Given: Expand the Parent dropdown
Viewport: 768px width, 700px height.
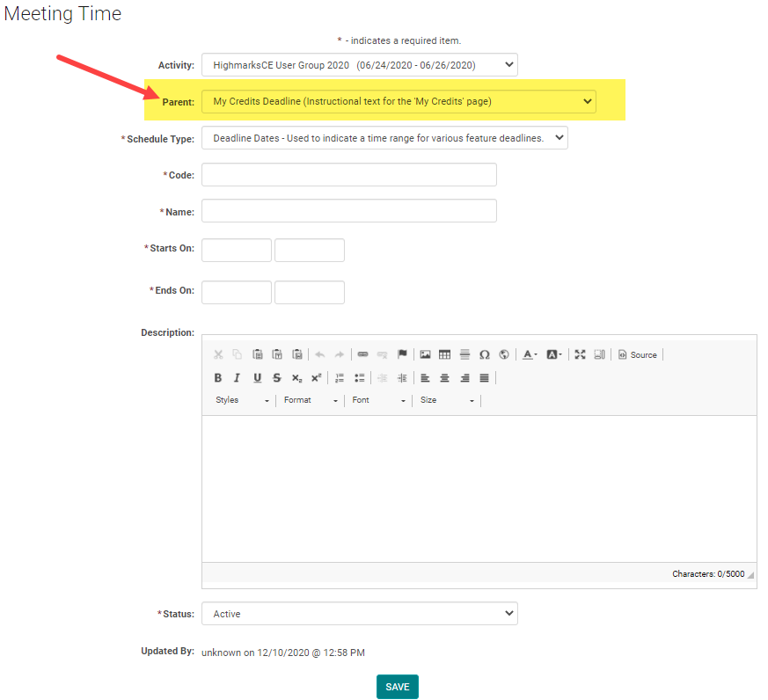Looking at the screenshot, I should (x=399, y=101).
